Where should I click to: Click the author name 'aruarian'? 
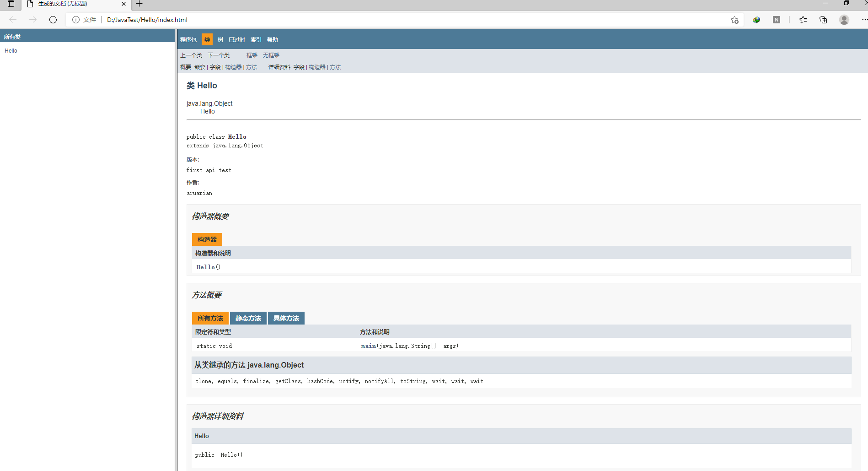199,193
